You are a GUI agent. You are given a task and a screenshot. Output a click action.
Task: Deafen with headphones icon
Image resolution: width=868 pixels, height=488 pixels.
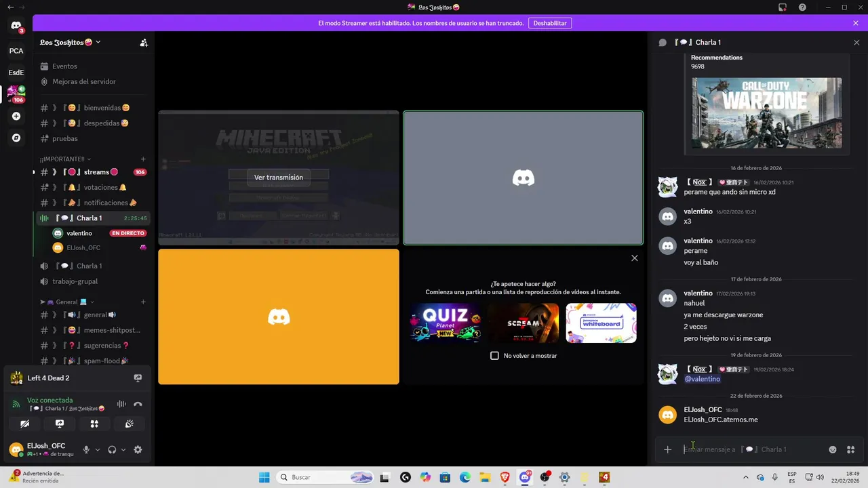112,449
